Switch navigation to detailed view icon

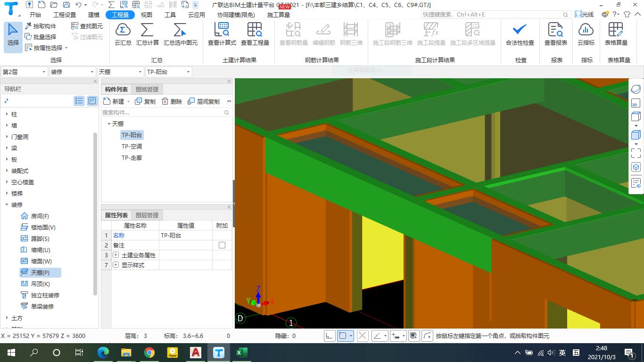(x=92, y=101)
